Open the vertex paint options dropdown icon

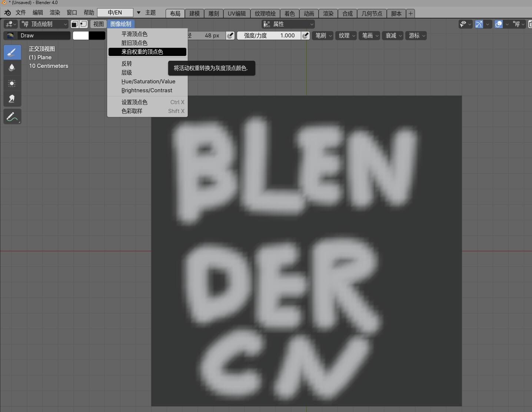tap(519, 24)
